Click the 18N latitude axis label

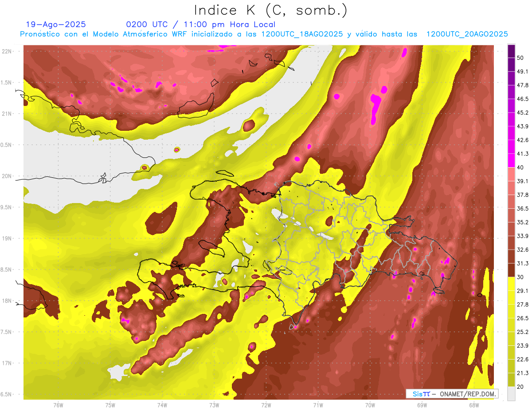click(x=8, y=301)
